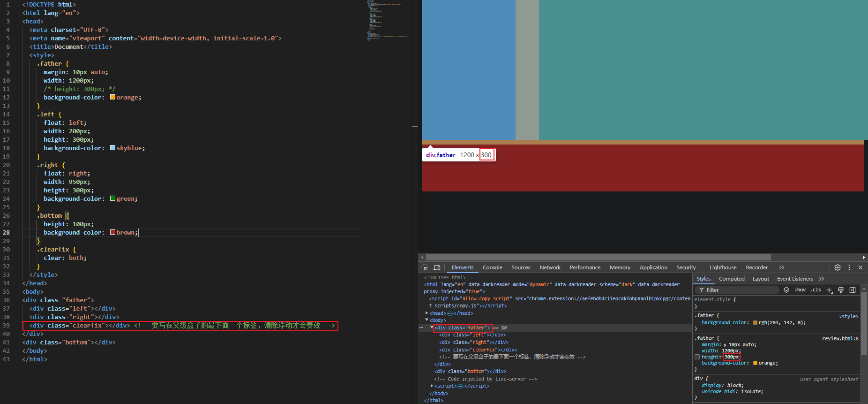Show more Styles sidebar tabs chevron
Screen dimensions: 868x404
tap(822, 279)
